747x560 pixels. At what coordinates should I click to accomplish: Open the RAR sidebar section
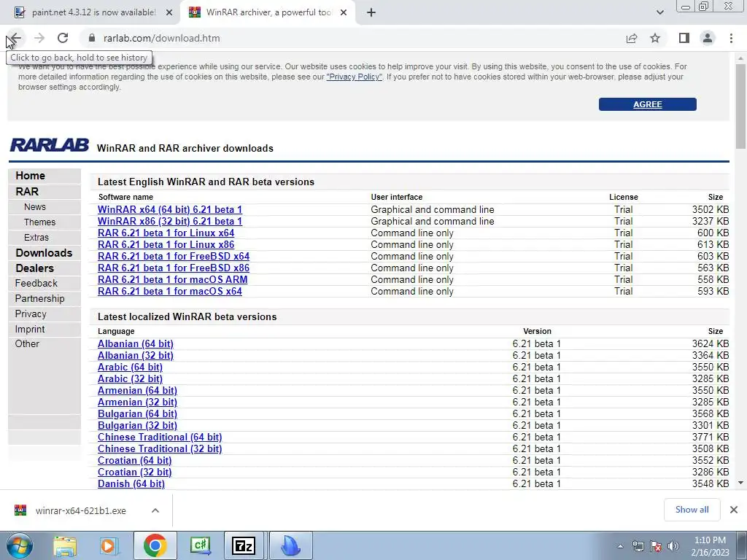pyautogui.click(x=27, y=192)
